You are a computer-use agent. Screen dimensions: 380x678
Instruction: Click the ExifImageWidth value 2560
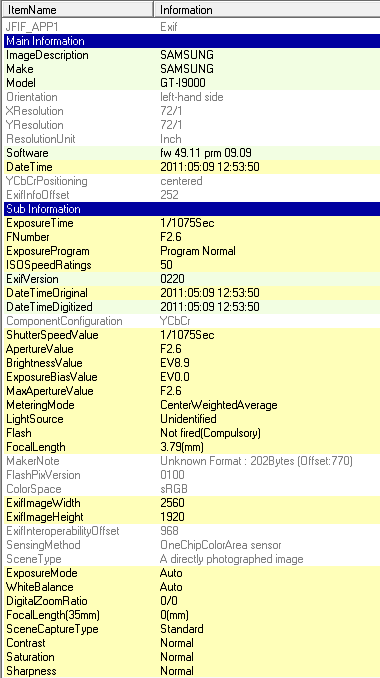click(172, 503)
